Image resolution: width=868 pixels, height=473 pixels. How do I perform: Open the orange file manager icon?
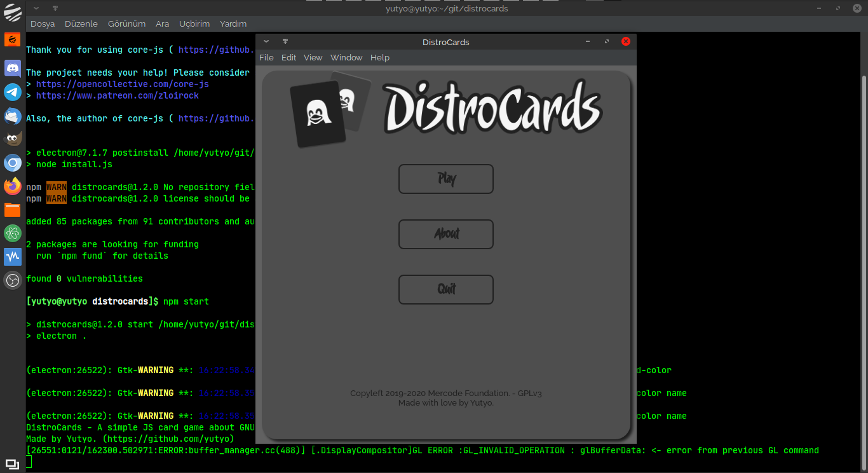coord(13,210)
